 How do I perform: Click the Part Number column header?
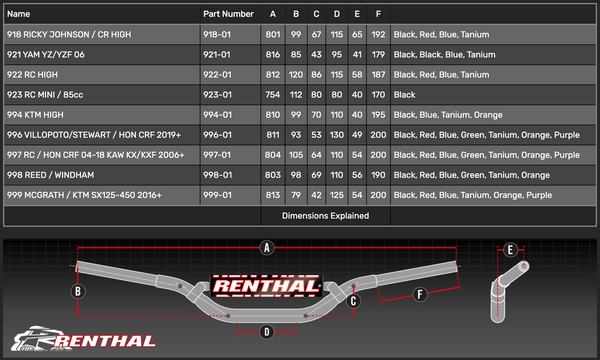click(228, 14)
